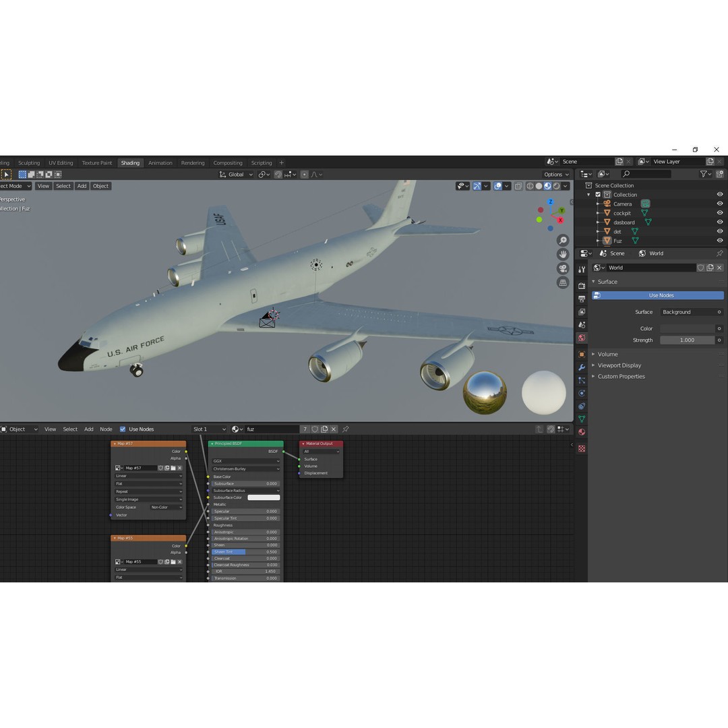Add a new workspace with plus button
The image size is (728, 728).
coord(281,163)
